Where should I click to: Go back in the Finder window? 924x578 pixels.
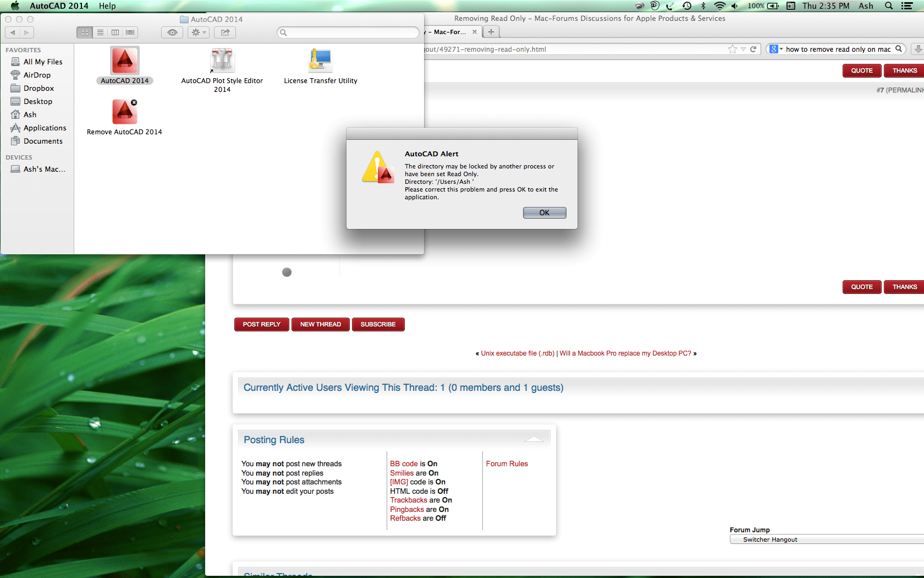click(13, 32)
